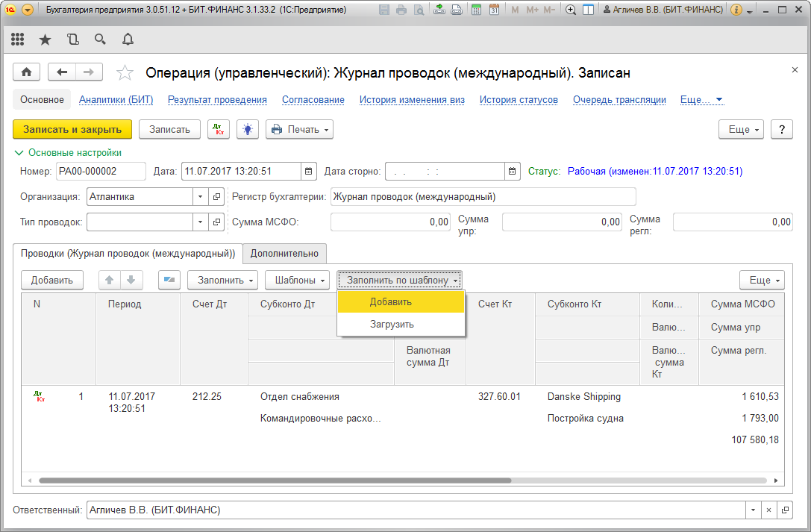Open the sections grid menu icon
This screenshot has width=811, height=532.
point(17,40)
